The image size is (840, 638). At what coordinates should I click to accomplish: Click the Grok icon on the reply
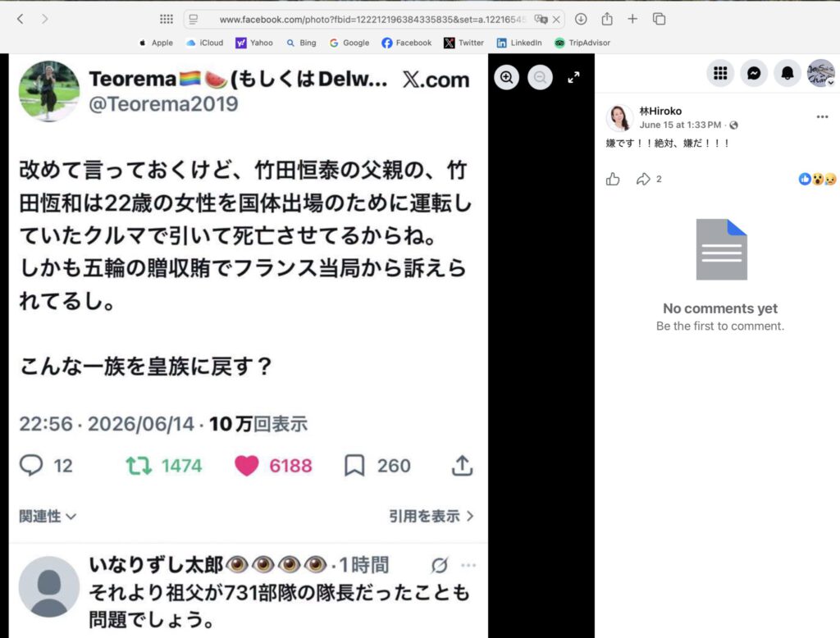pyautogui.click(x=440, y=565)
